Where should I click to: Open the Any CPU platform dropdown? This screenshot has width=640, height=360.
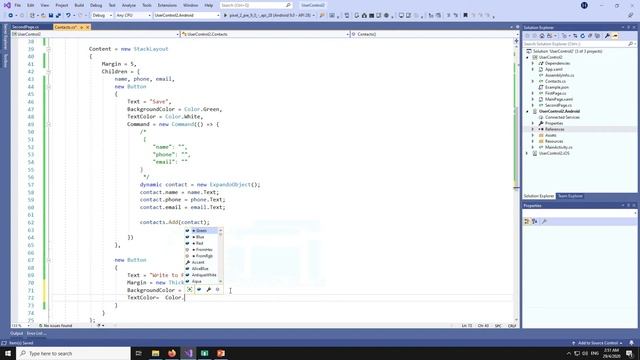(133, 16)
